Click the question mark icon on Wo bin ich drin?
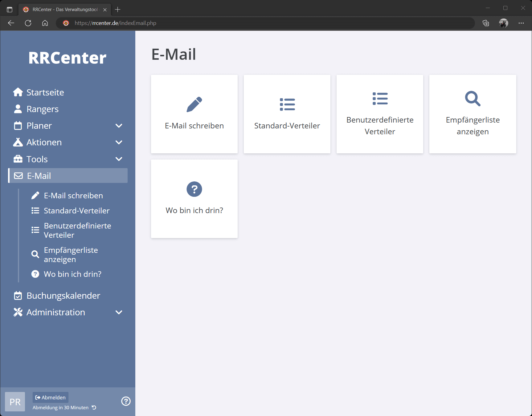 (x=194, y=189)
